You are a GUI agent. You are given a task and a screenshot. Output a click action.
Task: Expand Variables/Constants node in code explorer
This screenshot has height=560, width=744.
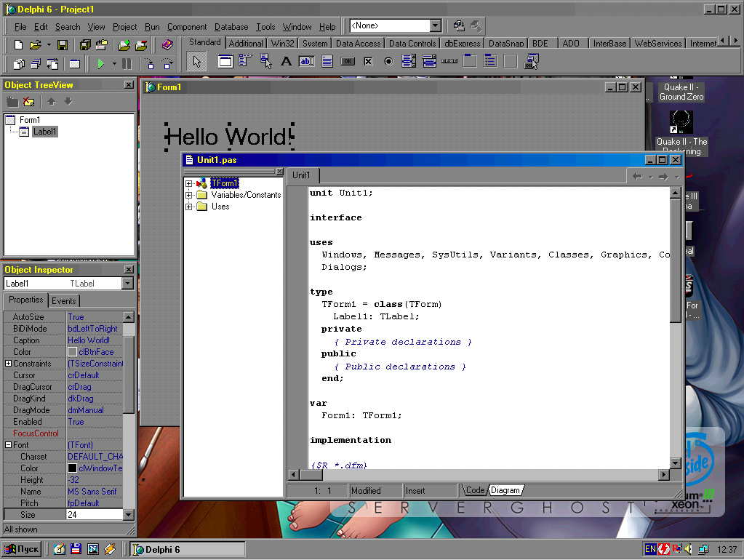pos(189,195)
